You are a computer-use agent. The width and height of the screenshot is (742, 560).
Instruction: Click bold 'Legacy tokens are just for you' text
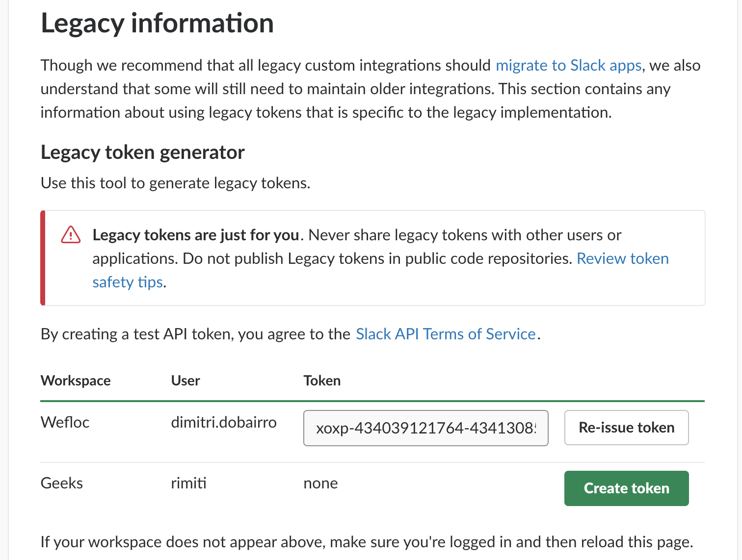click(196, 235)
